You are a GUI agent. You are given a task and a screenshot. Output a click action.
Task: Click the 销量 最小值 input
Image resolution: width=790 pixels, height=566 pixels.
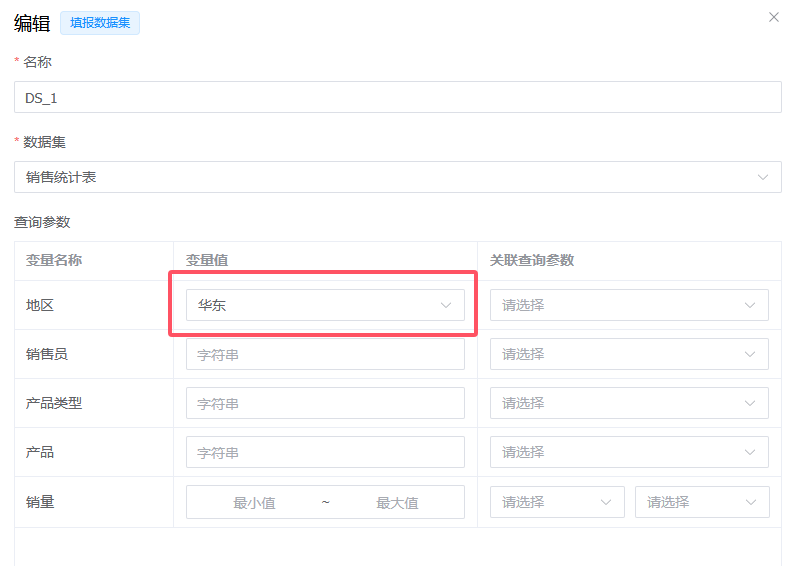coord(254,502)
